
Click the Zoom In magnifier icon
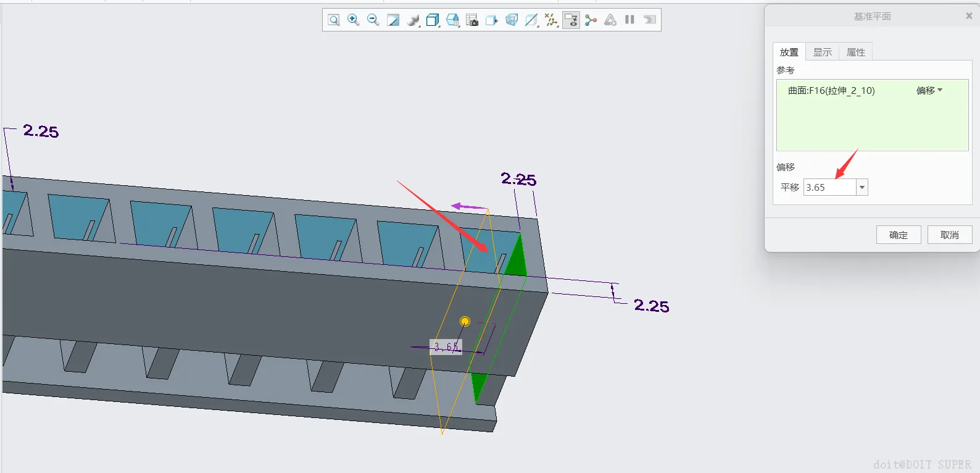(x=354, y=20)
